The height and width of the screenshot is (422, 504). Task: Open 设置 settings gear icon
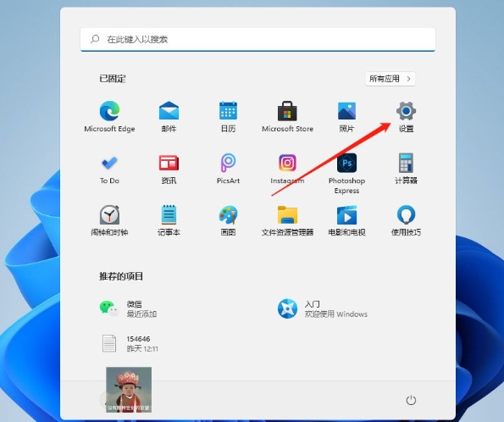point(406,116)
